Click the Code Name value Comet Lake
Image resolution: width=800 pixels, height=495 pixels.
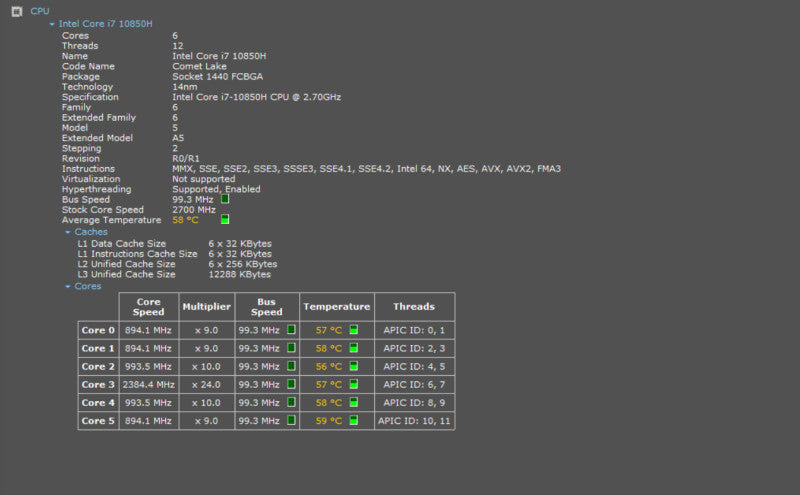[199, 66]
